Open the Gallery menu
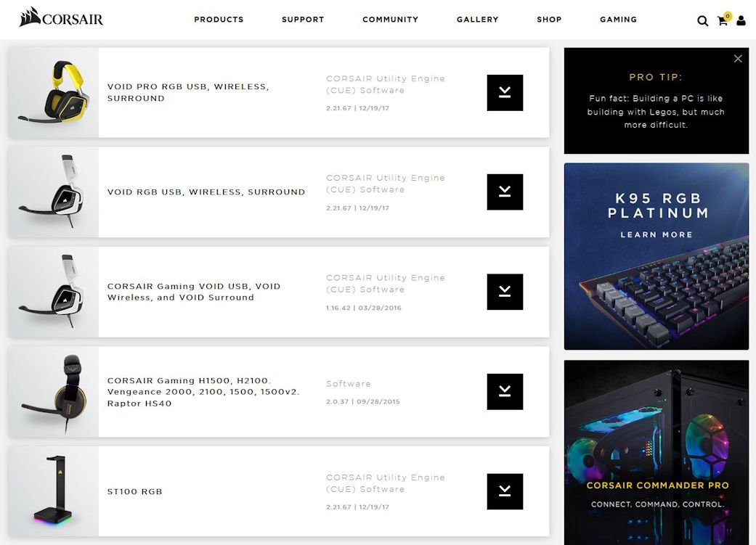Image resolution: width=756 pixels, height=545 pixels. point(478,20)
